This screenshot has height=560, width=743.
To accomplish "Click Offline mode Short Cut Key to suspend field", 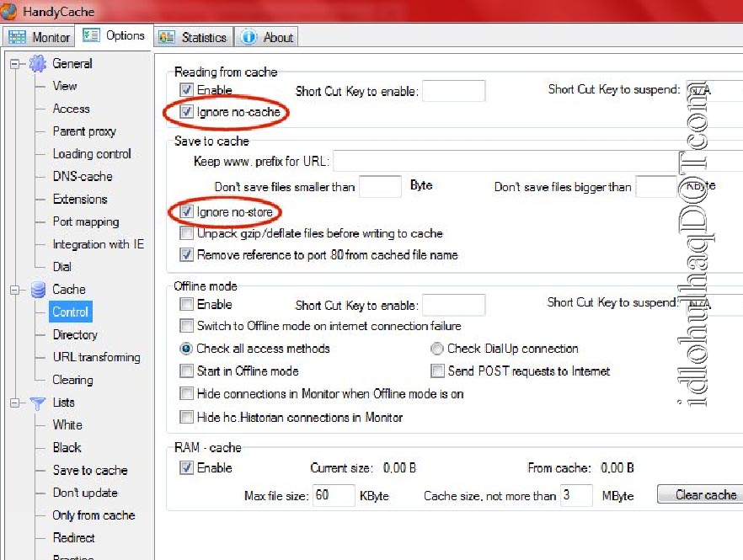I will (714, 304).
